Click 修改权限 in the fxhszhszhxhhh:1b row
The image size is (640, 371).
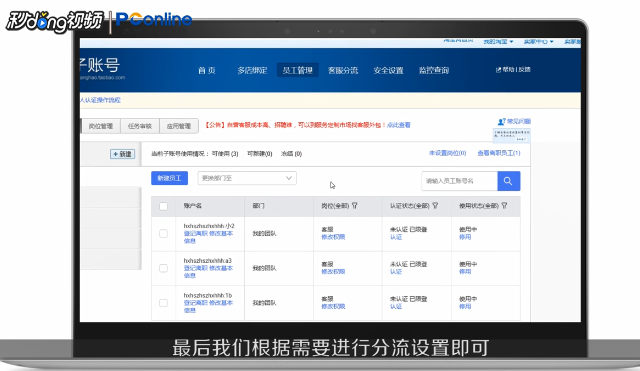click(333, 307)
